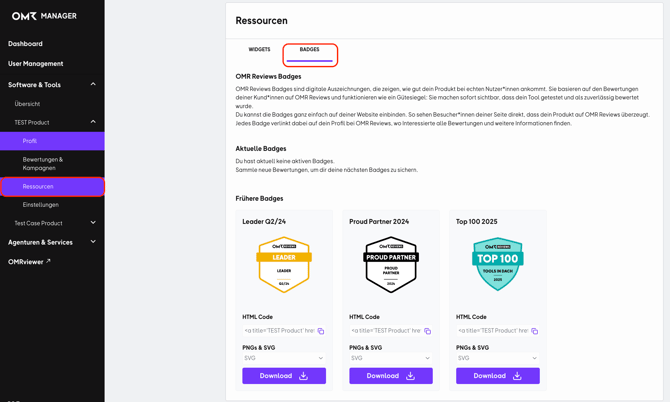Open format dropdown for Leader Q2/24

(284, 358)
